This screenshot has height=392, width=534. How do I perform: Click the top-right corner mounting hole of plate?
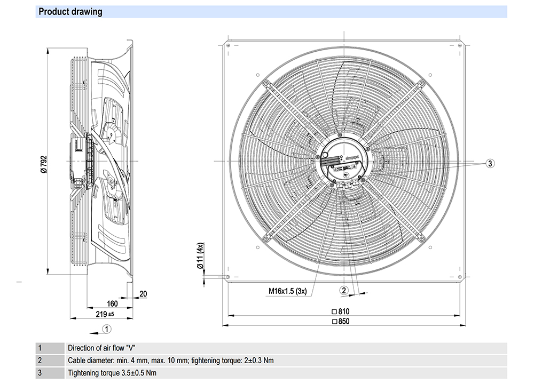460,46
